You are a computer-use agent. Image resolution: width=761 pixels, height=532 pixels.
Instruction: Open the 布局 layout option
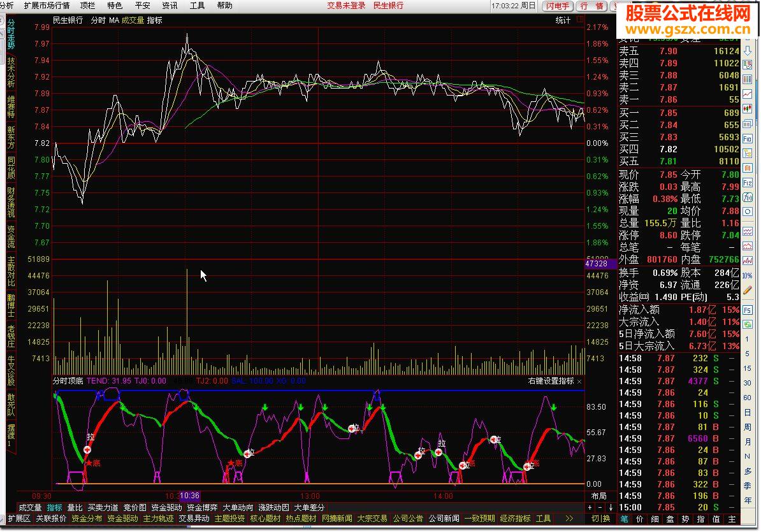599,496
